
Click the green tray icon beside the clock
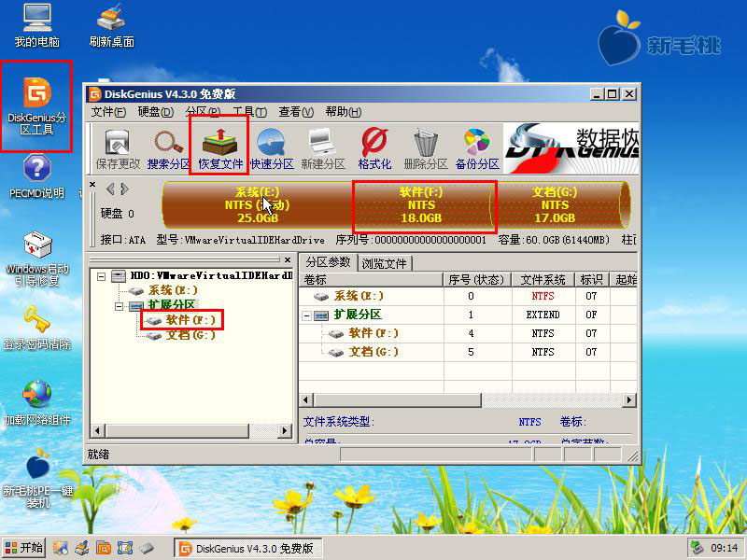698,548
